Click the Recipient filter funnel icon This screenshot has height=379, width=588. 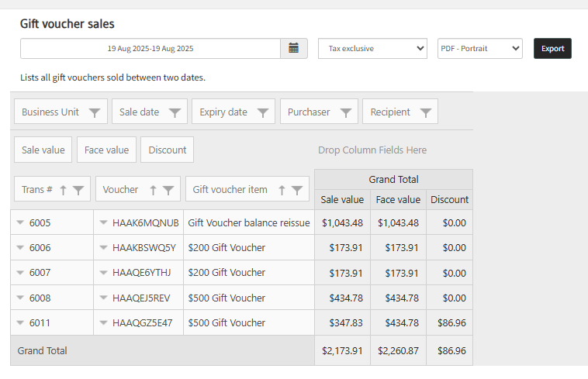point(425,112)
